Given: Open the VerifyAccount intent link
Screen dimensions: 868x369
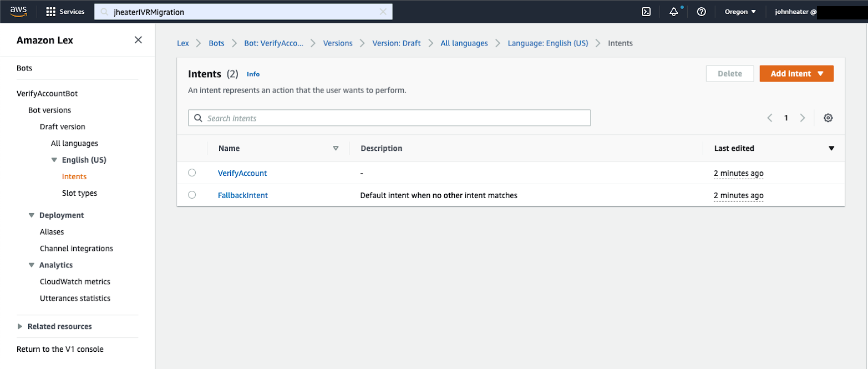Looking at the screenshot, I should (x=242, y=173).
